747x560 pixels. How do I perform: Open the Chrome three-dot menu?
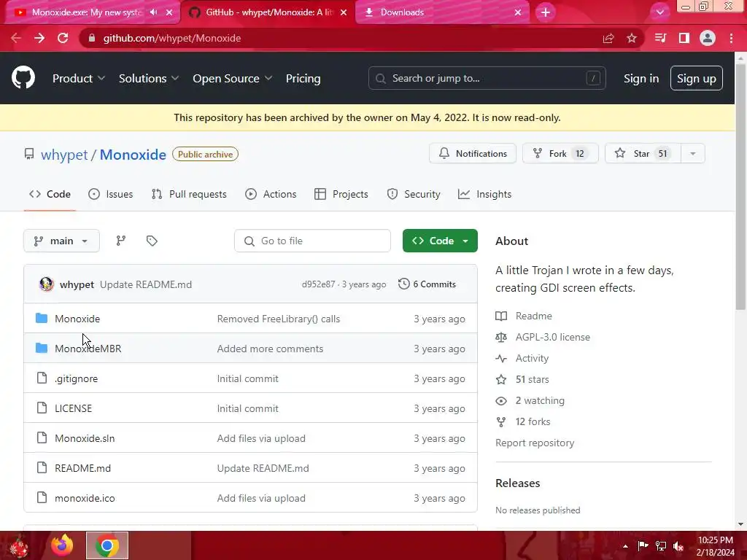point(731,38)
